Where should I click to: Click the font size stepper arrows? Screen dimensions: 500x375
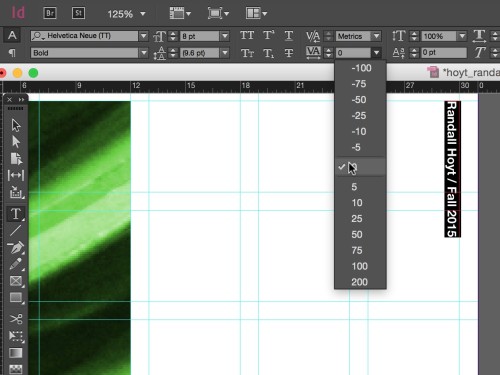[173, 36]
